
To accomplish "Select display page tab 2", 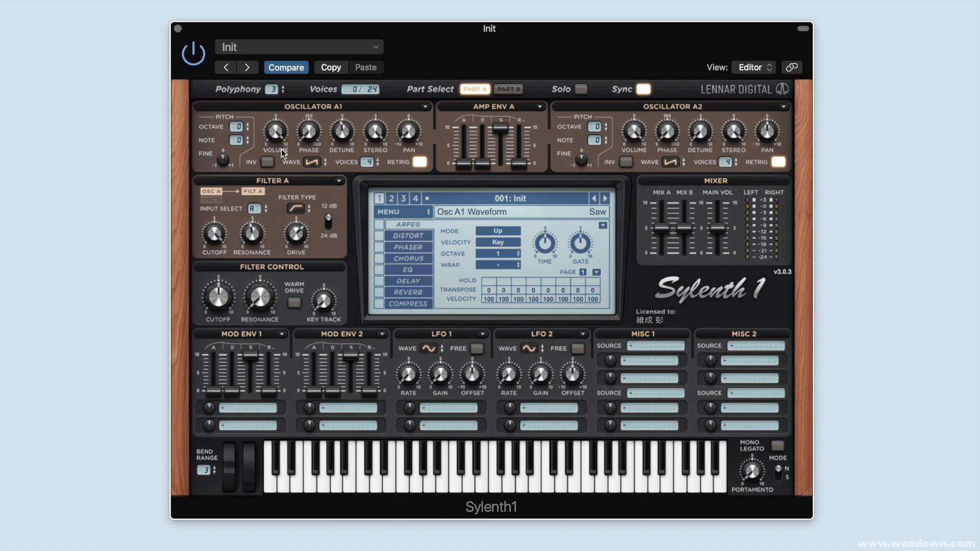I will 391,198.
